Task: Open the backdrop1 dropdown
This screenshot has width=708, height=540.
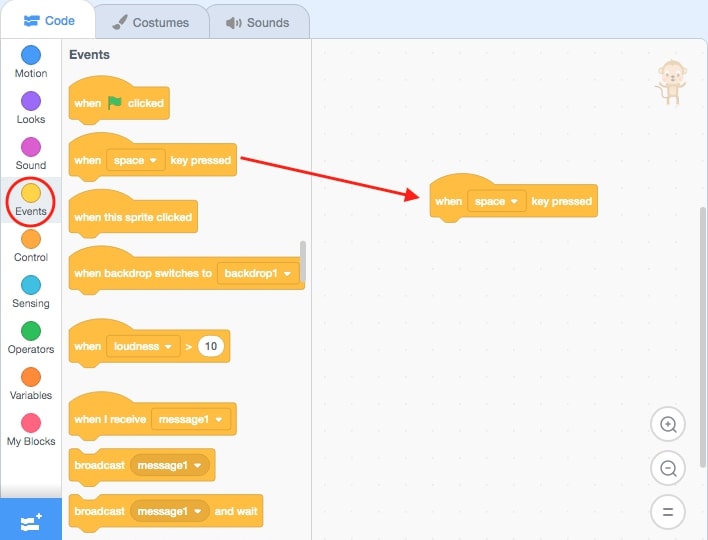Action: [258, 274]
